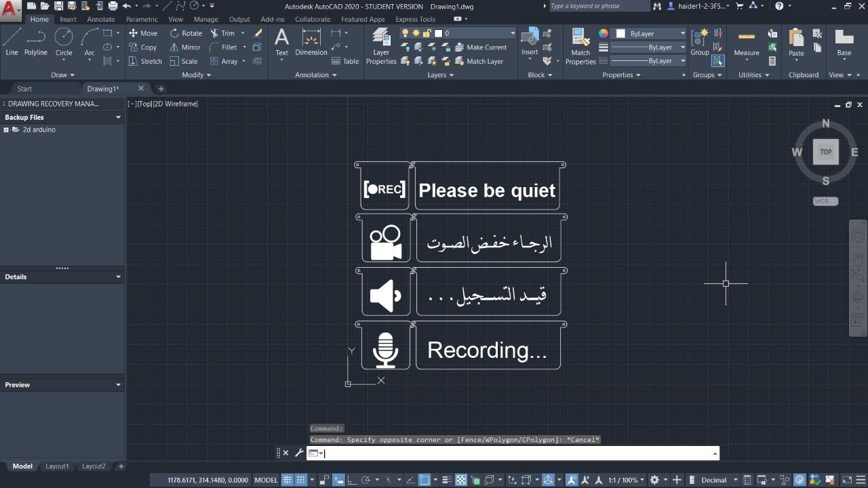Click the 2D Wireframe visual style label

pyautogui.click(x=176, y=104)
